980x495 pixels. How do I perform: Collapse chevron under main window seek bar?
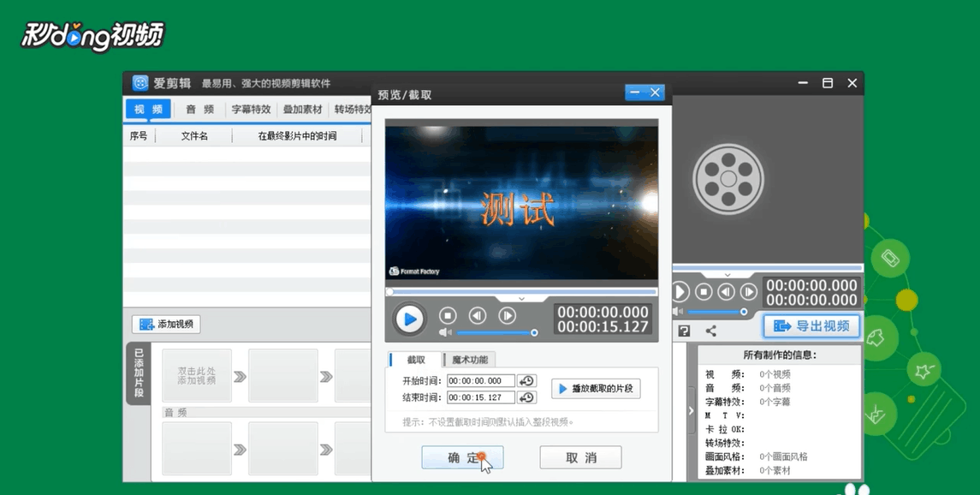click(728, 275)
